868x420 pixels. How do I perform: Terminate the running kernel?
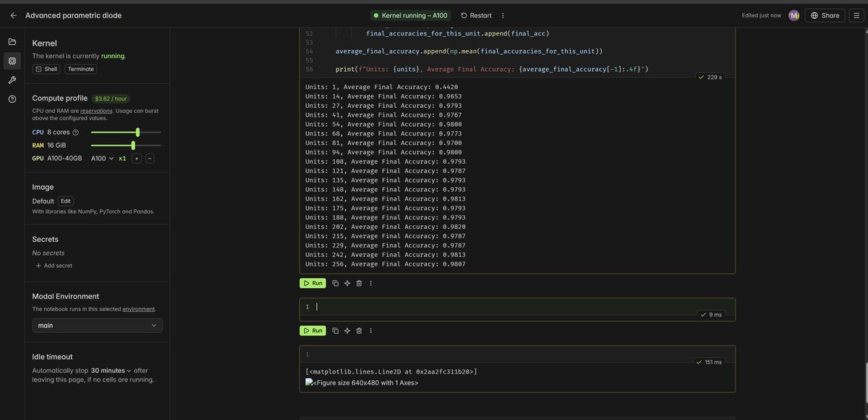pos(81,69)
